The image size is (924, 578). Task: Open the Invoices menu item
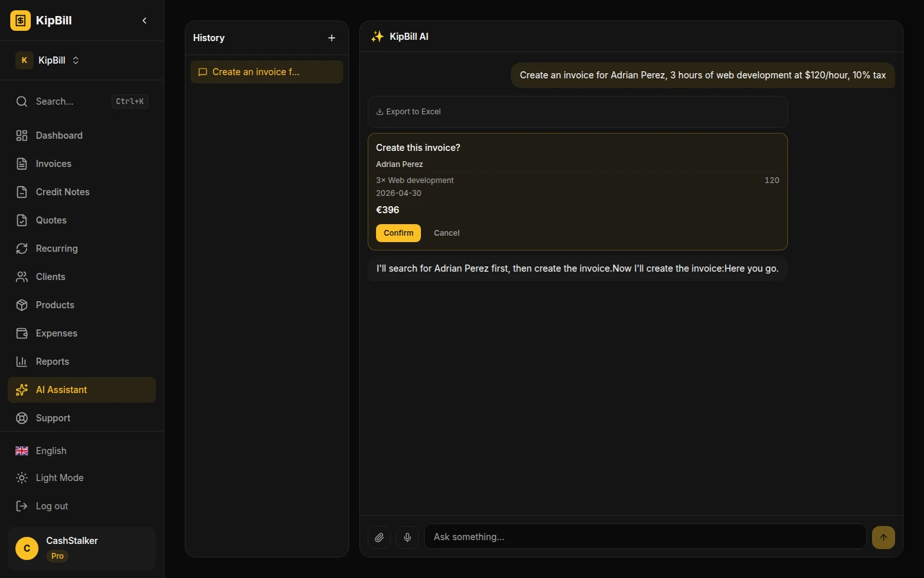coord(53,164)
